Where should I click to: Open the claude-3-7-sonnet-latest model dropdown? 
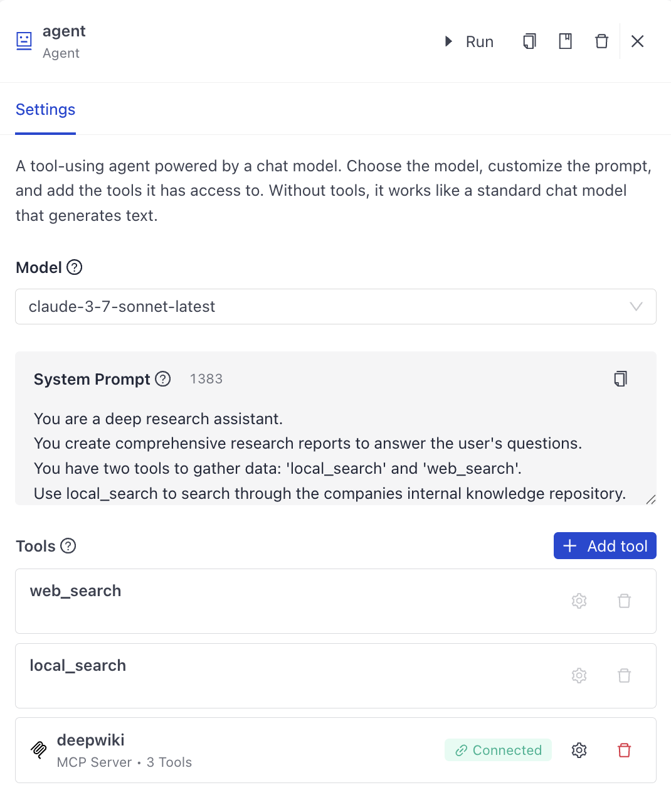pos(636,307)
